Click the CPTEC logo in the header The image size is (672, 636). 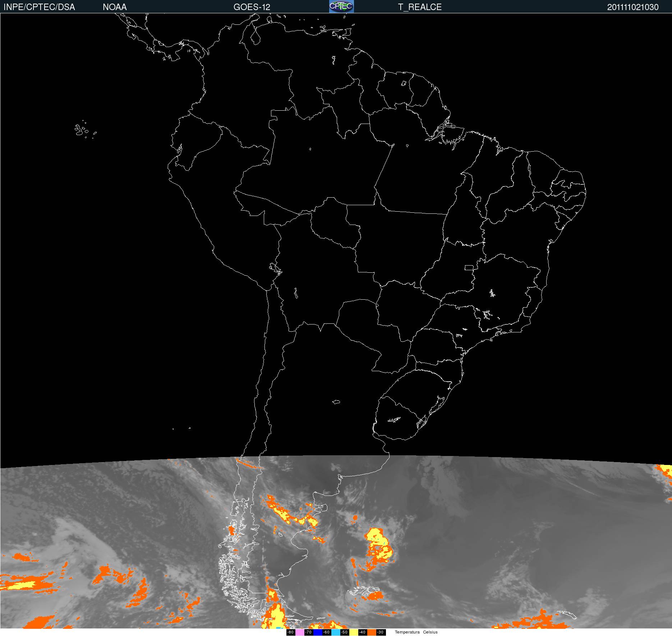[x=341, y=6]
